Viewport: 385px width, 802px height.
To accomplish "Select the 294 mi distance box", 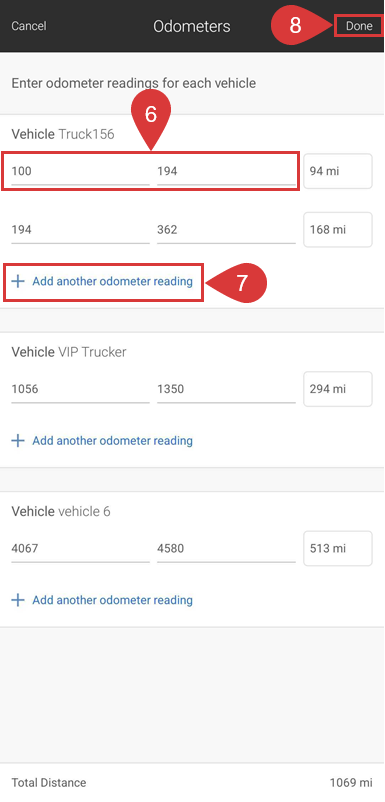I will point(338,389).
